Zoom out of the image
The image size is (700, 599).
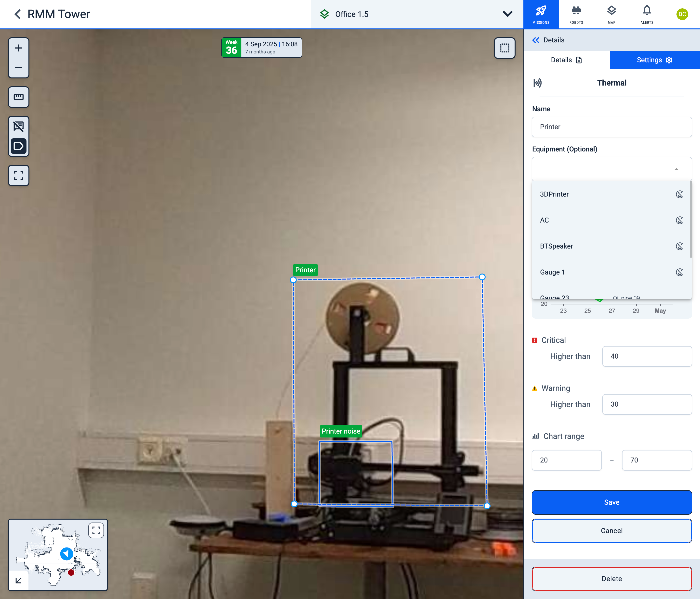coord(19,68)
